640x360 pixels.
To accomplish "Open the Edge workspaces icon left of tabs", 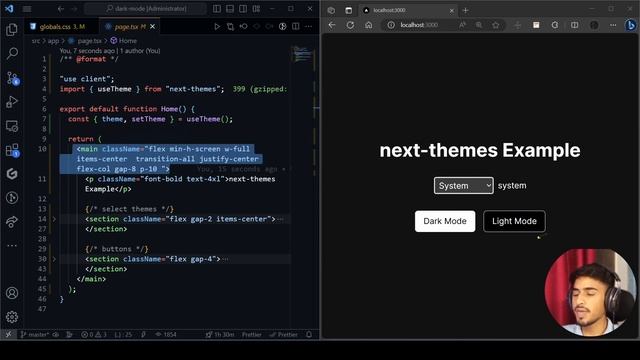I will 331,11.
